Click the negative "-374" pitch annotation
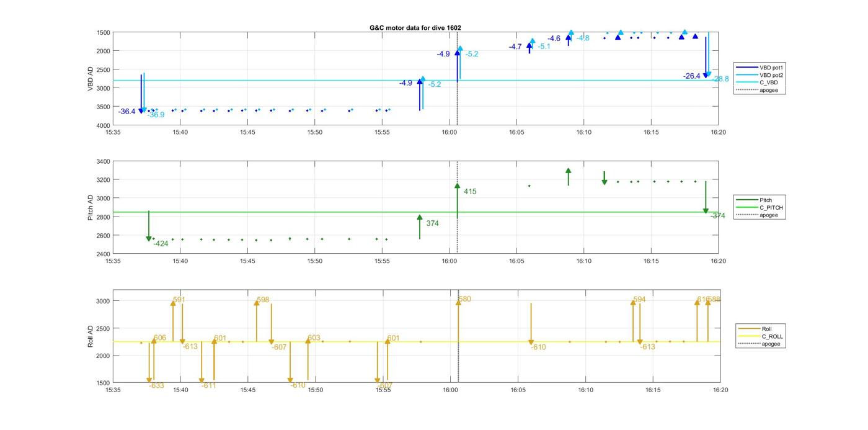 (x=718, y=216)
